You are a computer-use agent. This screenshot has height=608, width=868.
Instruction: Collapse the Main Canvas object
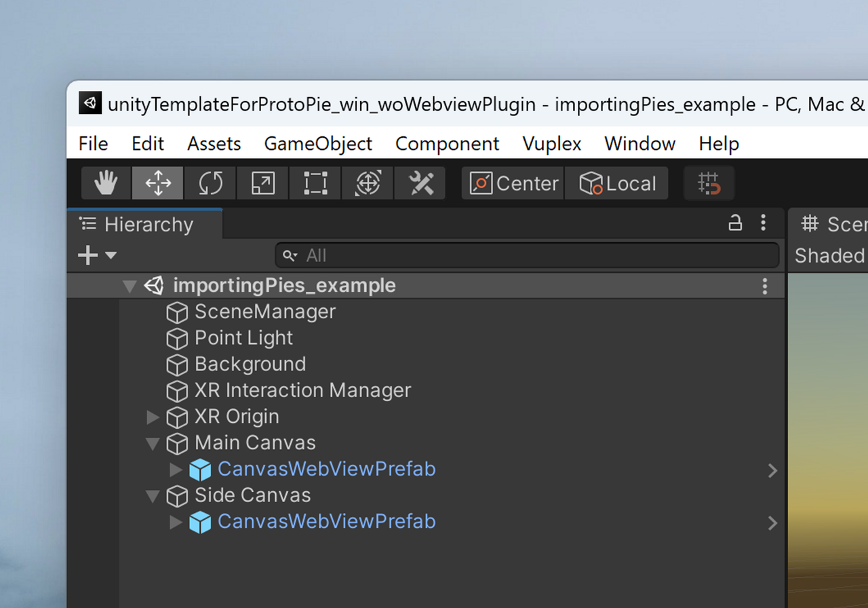(x=153, y=443)
